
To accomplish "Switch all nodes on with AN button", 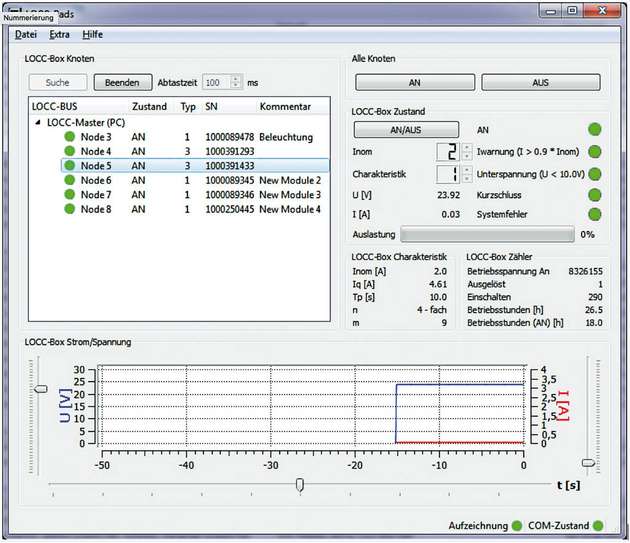I will tap(415, 82).
